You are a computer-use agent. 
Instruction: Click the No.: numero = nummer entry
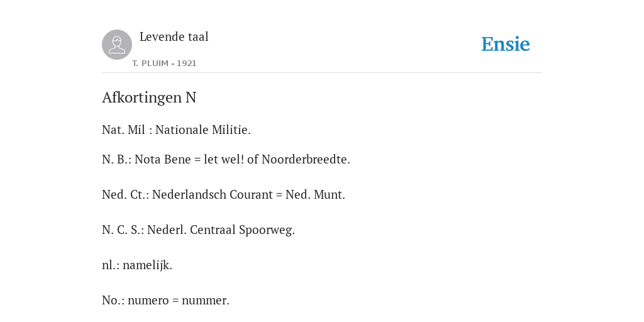pyautogui.click(x=165, y=300)
